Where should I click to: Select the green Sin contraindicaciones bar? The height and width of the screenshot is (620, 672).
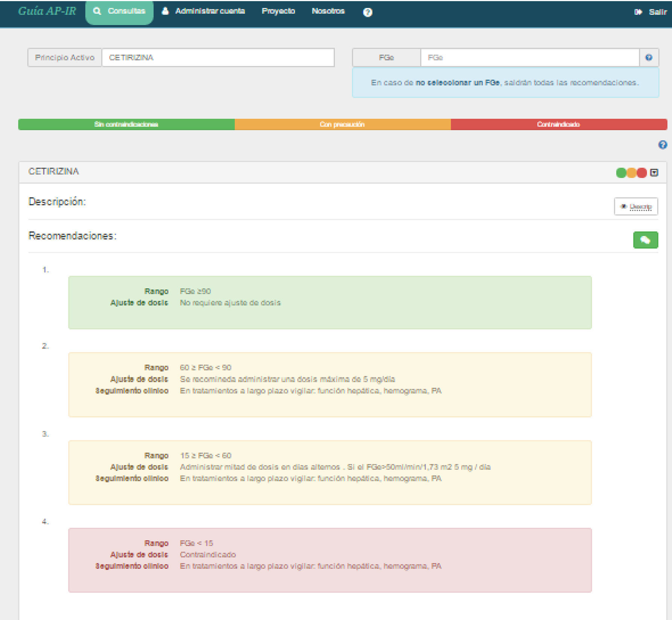click(126, 124)
